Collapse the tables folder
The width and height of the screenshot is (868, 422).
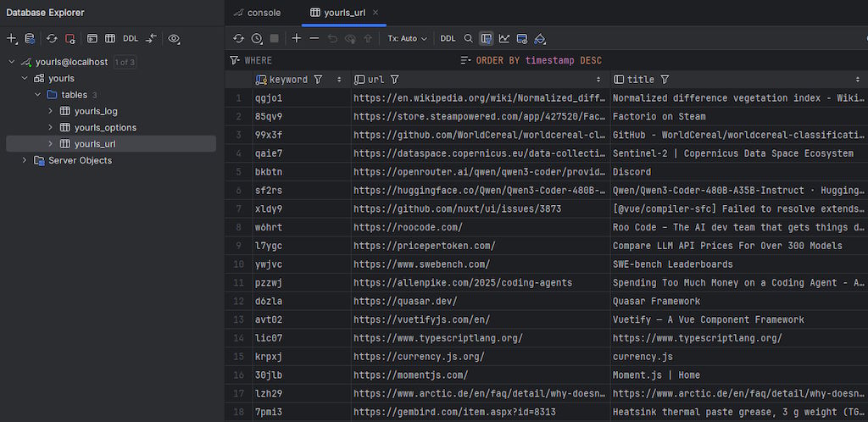pyautogui.click(x=37, y=95)
